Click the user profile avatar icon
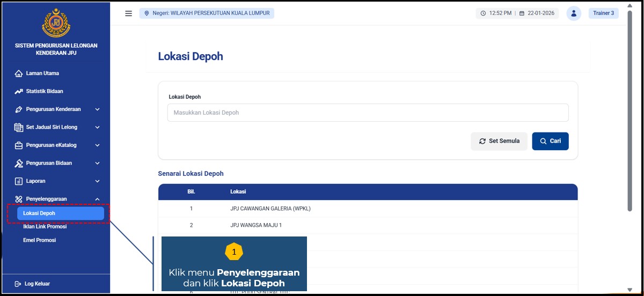Image resolution: width=644 pixels, height=296 pixels. click(574, 13)
